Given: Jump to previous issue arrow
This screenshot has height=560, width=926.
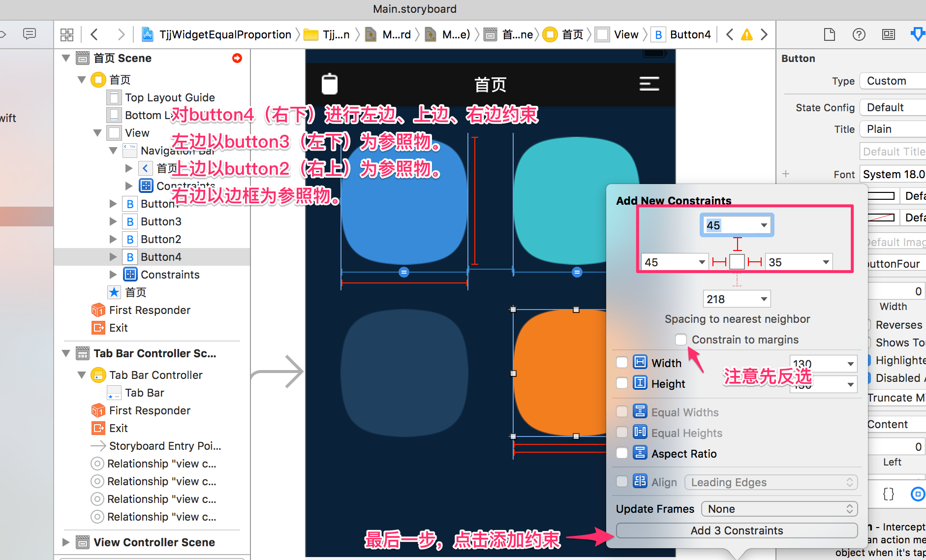Looking at the screenshot, I should (730, 34).
